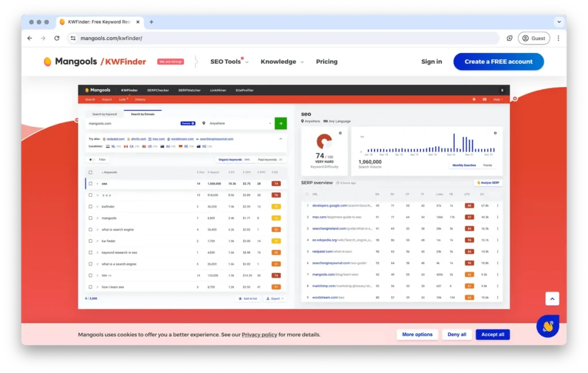
Task: Tick the checkbox for the 'seo' keyword row
Action: pyautogui.click(x=90, y=184)
